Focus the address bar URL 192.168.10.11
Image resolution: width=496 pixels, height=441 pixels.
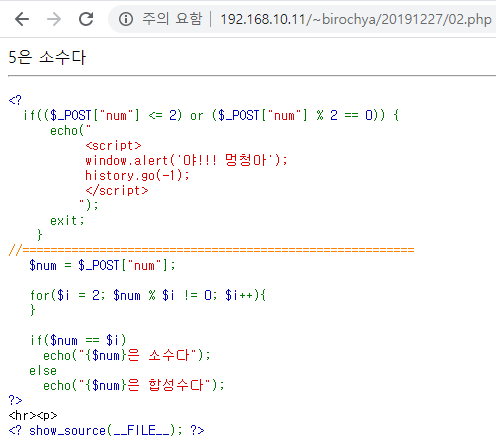point(356,19)
